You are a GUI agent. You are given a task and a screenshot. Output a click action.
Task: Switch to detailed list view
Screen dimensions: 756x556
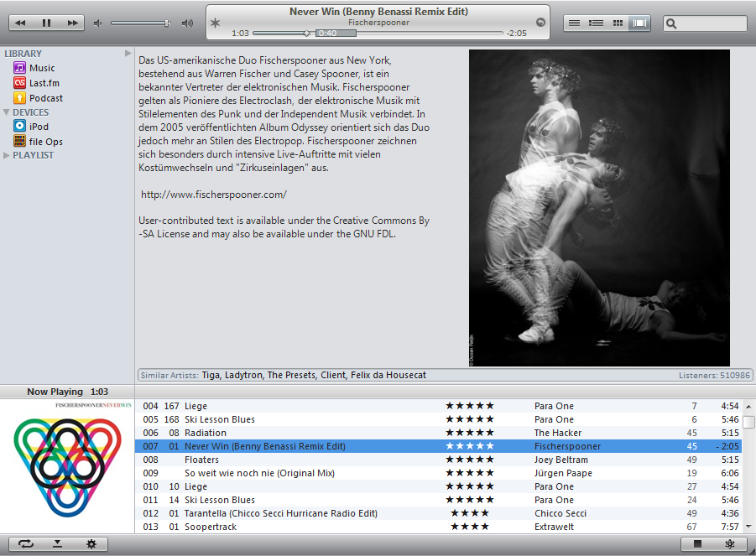pyautogui.click(x=596, y=23)
